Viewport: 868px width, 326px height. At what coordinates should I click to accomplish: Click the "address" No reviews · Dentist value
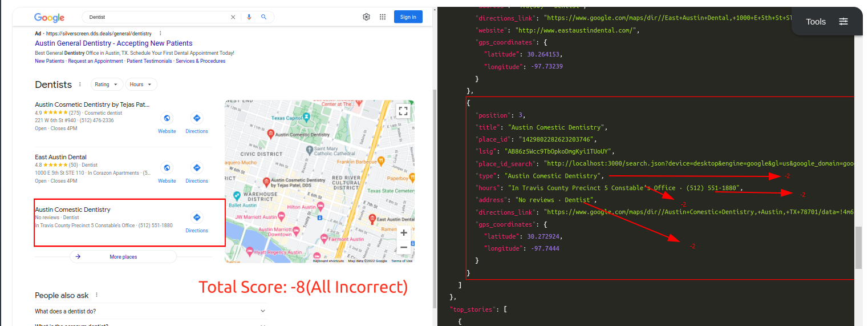click(554, 200)
